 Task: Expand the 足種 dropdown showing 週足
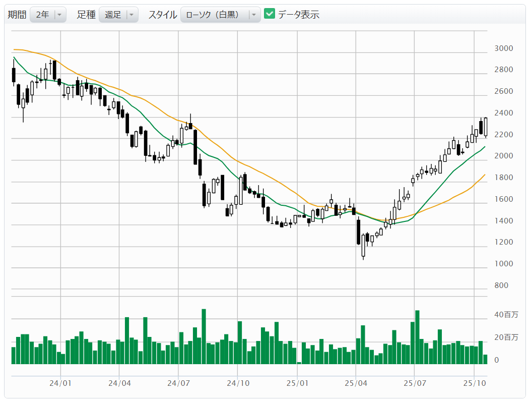[x=118, y=15]
